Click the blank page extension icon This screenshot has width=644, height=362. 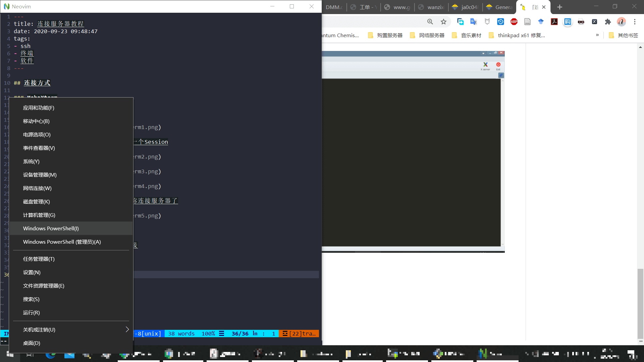(527, 22)
